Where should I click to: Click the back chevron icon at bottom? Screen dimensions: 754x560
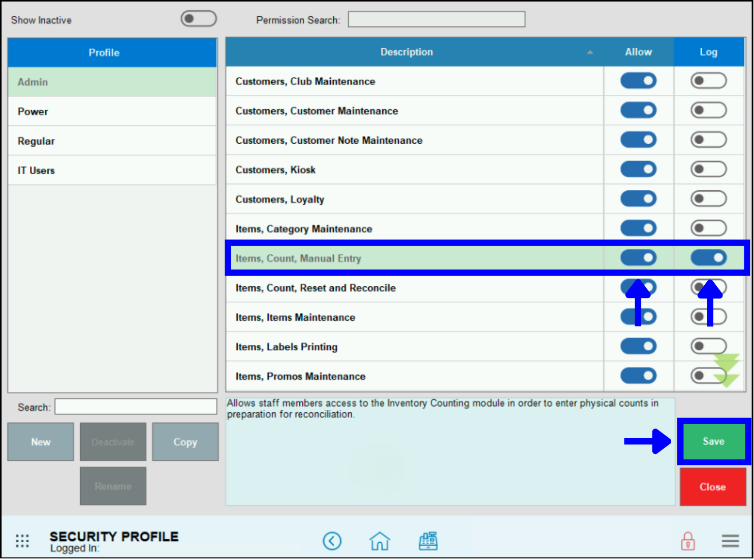point(332,541)
